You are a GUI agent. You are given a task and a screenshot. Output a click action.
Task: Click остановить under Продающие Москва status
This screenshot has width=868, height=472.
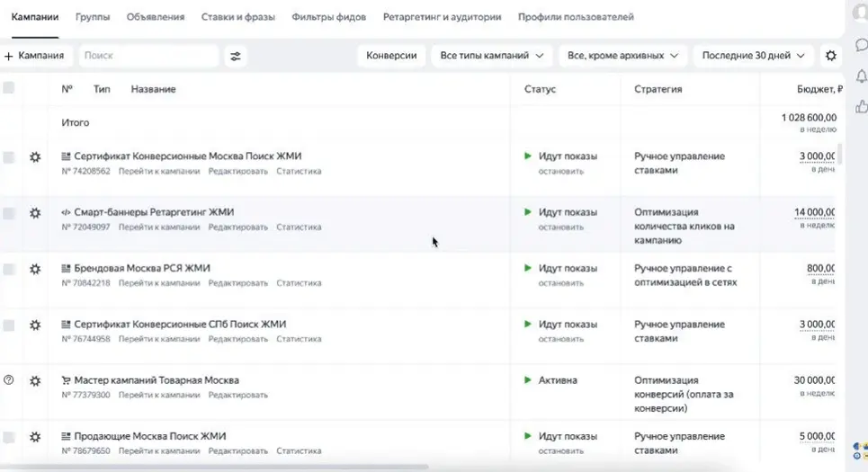tap(560, 450)
